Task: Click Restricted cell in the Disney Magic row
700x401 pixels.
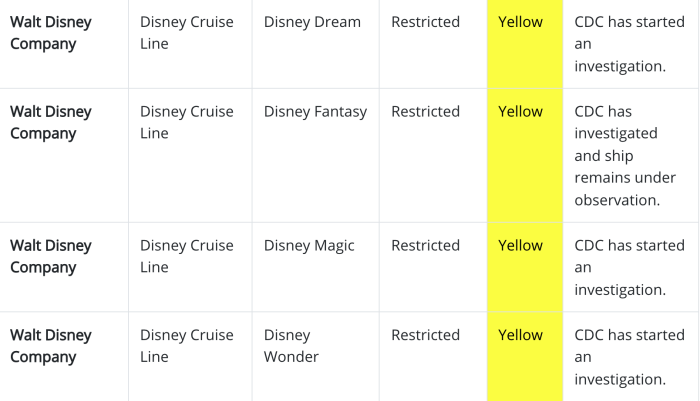Action: click(433, 267)
